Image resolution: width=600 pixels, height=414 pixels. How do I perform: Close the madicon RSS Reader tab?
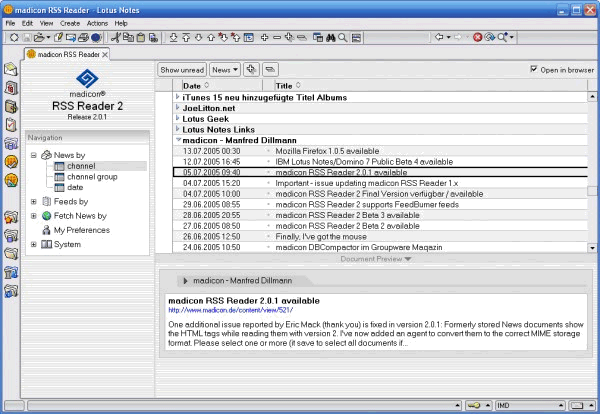point(105,54)
